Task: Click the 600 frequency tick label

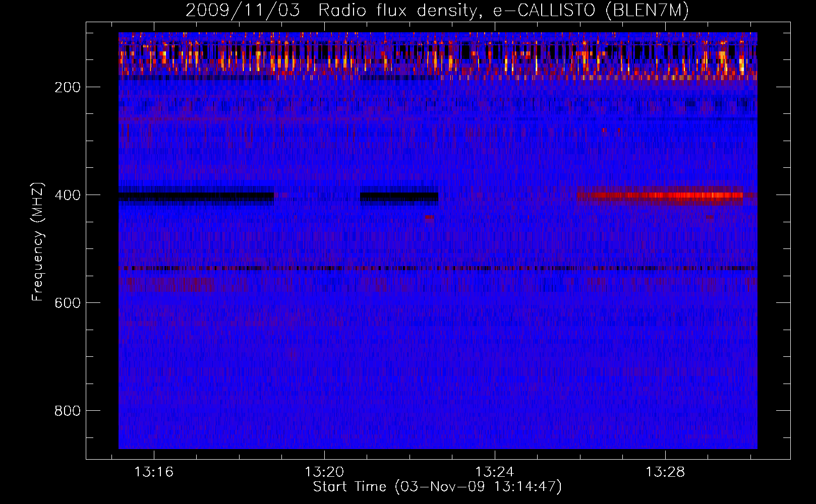Action: tap(68, 303)
